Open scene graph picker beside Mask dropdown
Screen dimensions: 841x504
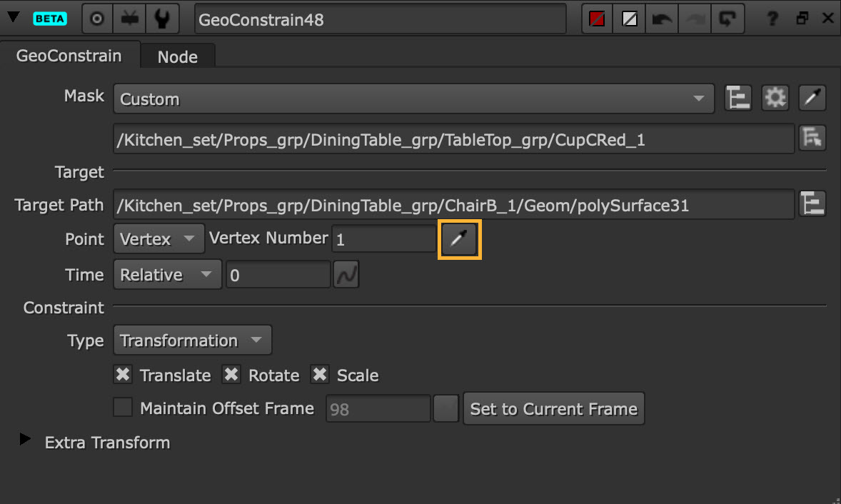pyautogui.click(x=738, y=99)
